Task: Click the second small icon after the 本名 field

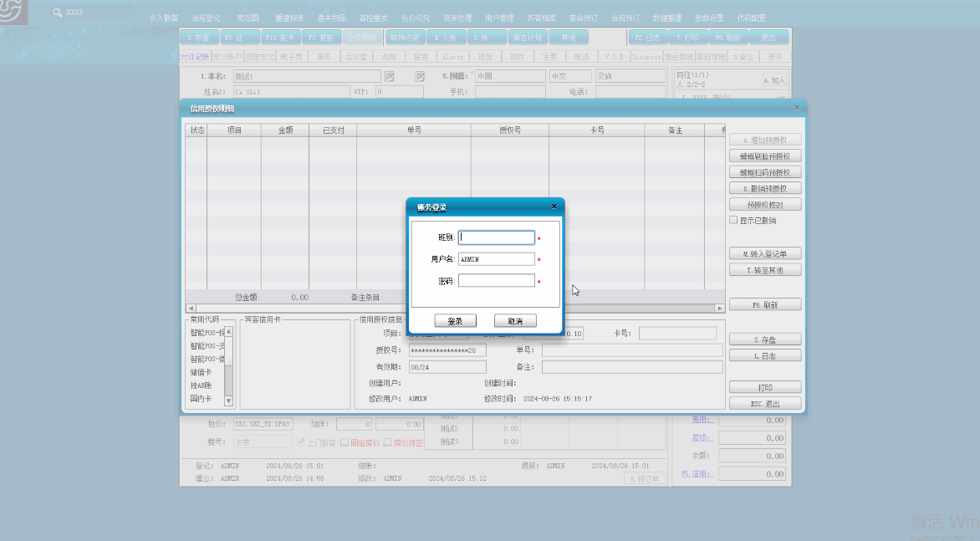Action: pos(420,76)
